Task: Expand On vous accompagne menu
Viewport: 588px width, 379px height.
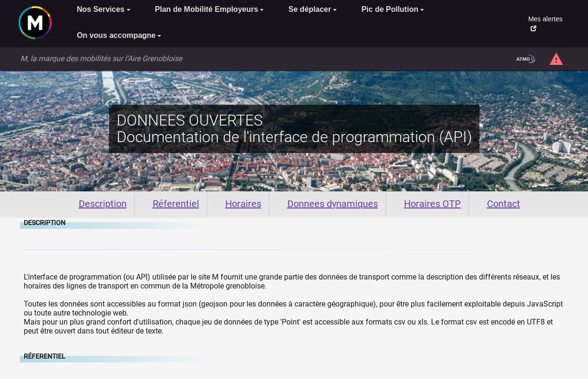Action: coord(119,36)
